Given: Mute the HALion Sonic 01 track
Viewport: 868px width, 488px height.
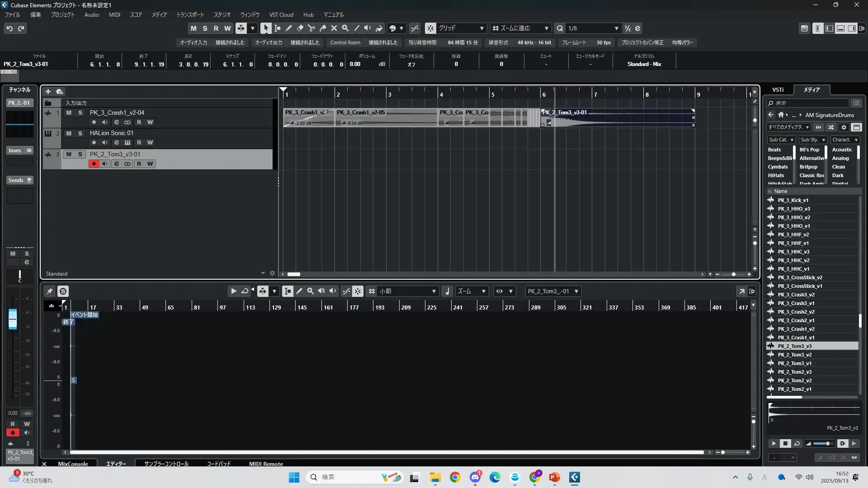Looking at the screenshot, I should (x=69, y=133).
